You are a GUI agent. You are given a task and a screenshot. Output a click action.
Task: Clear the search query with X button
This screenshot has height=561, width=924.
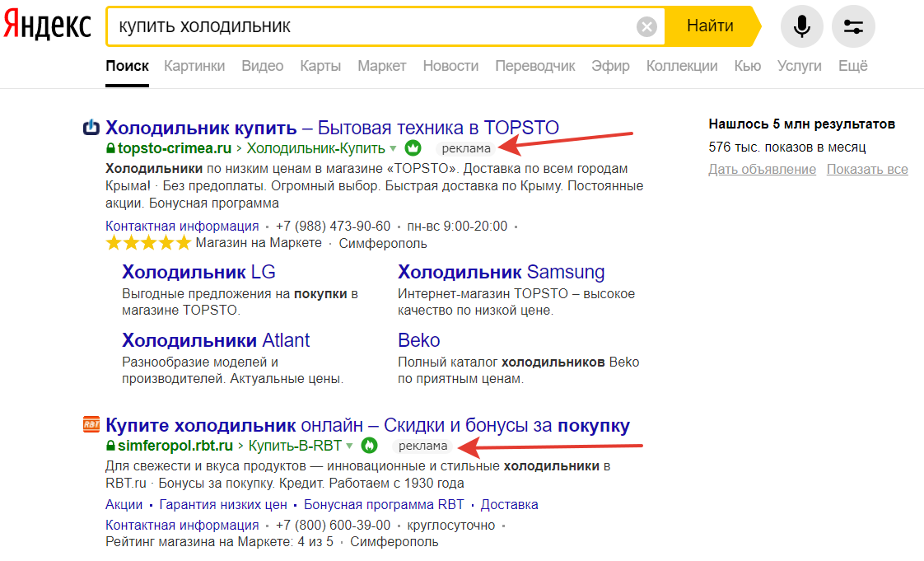tap(646, 26)
